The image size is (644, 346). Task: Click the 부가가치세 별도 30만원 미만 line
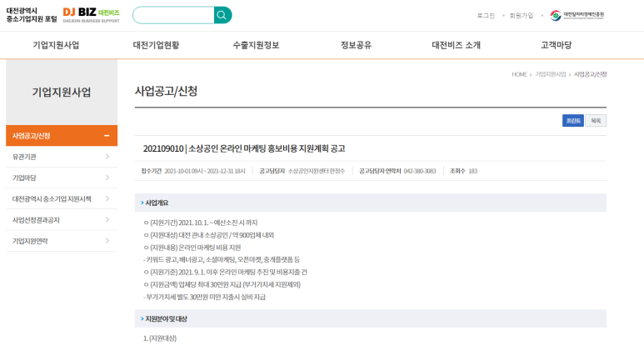click(x=204, y=297)
